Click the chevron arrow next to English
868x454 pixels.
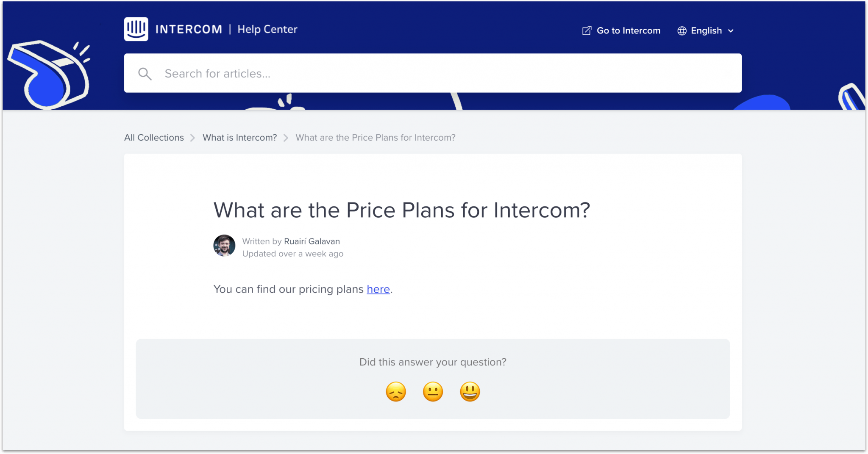click(x=731, y=31)
